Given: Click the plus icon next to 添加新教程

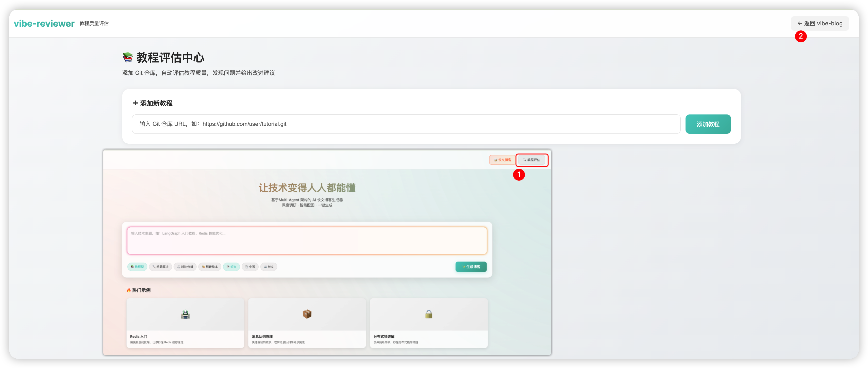Looking at the screenshot, I should click(135, 103).
